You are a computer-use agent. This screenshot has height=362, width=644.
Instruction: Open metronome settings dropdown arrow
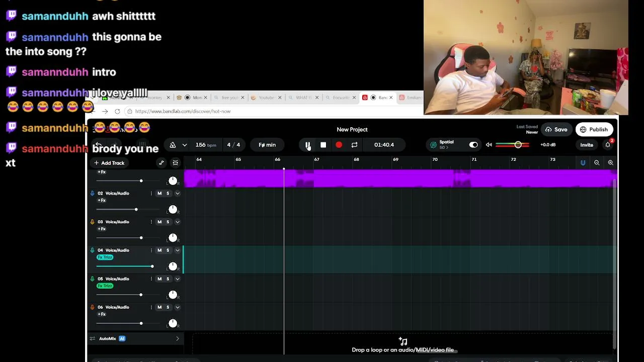(185, 145)
